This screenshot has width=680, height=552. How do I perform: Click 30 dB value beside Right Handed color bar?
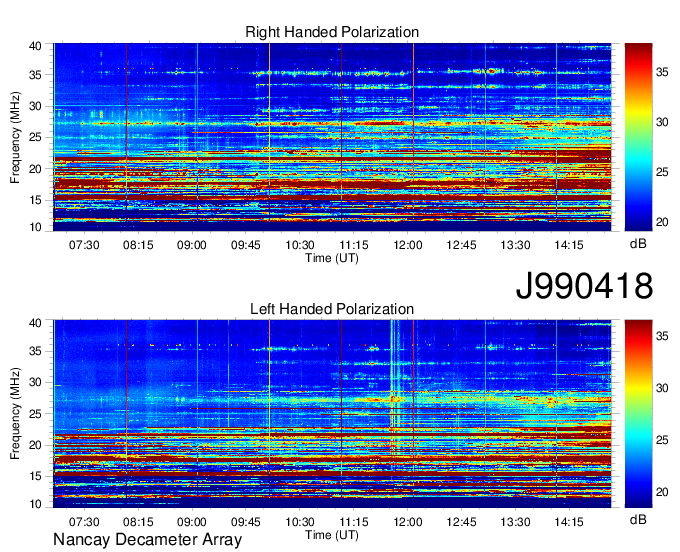(662, 122)
